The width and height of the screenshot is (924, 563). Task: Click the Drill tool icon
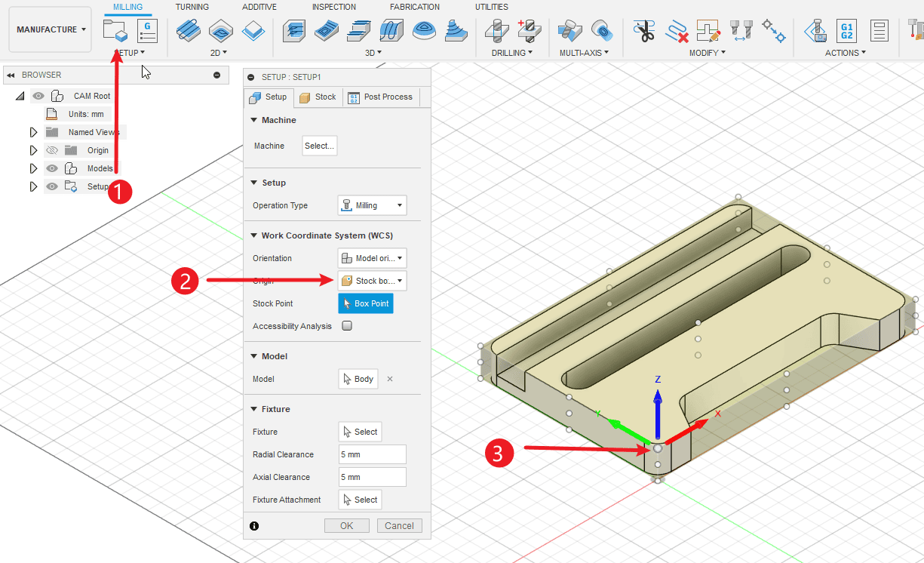pos(497,31)
